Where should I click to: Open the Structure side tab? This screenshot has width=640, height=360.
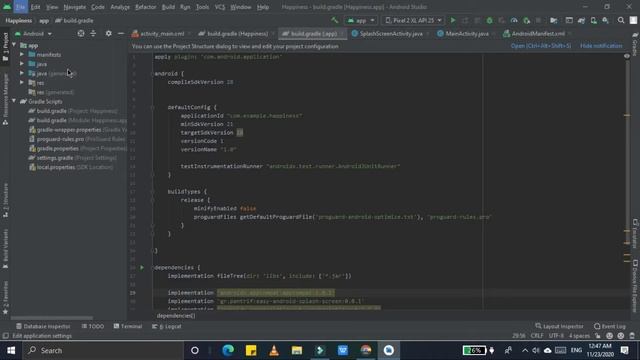coord(5,200)
